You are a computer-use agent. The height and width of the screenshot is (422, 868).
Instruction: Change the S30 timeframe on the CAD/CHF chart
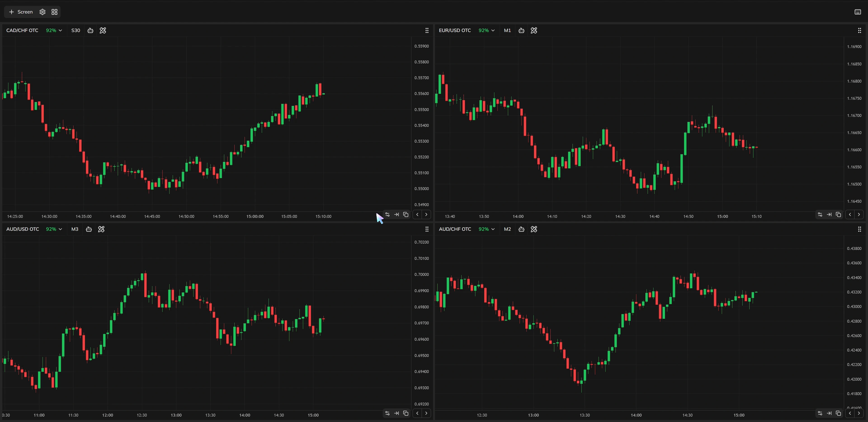(75, 30)
